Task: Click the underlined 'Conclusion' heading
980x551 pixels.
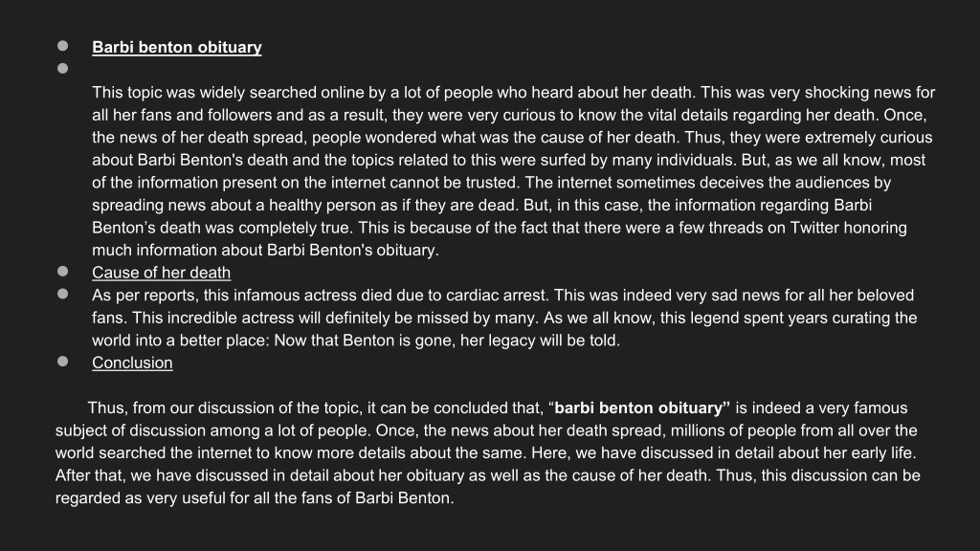Action: coord(132,363)
